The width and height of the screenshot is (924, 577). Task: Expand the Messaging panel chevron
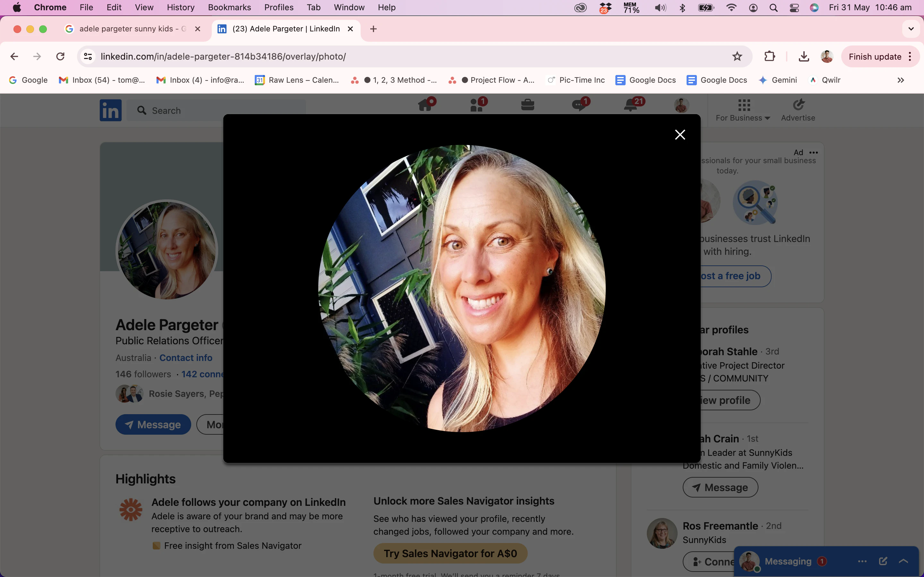903,561
